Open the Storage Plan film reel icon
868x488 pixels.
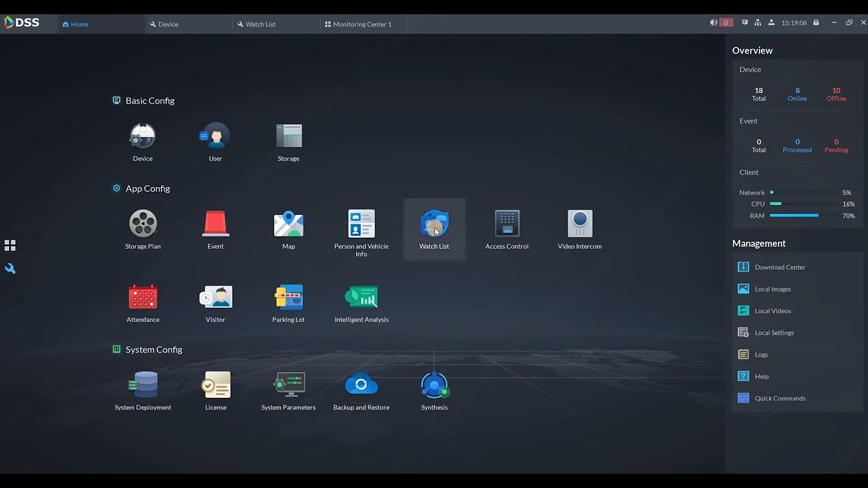point(142,224)
